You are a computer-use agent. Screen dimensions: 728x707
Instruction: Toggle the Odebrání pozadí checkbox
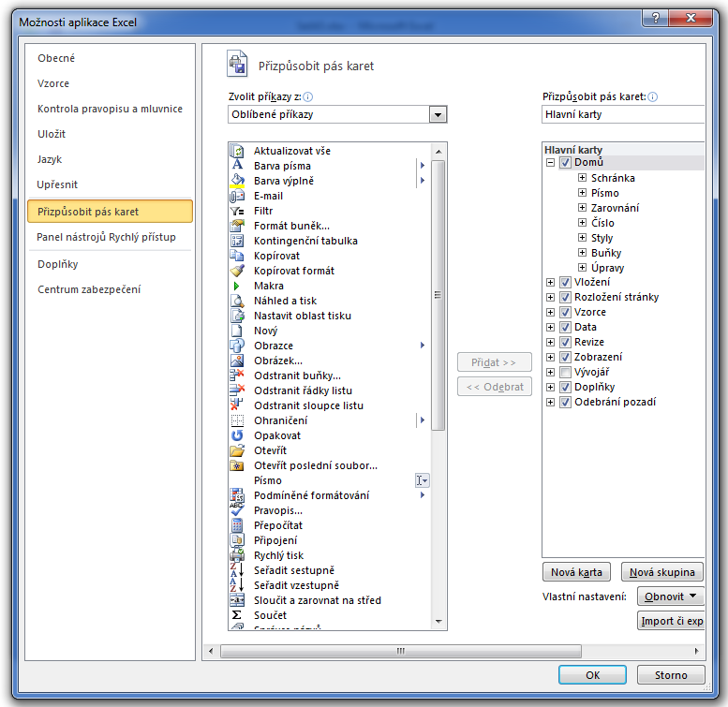point(565,402)
